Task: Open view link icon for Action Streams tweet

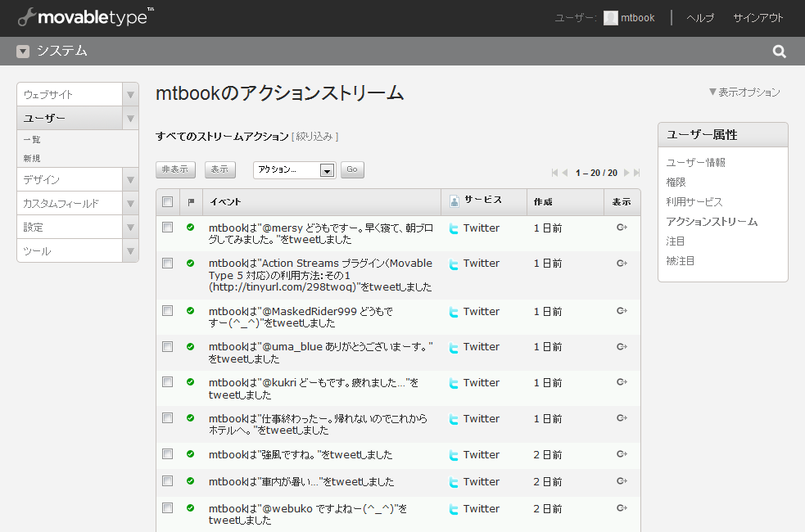Action: pyautogui.click(x=622, y=264)
